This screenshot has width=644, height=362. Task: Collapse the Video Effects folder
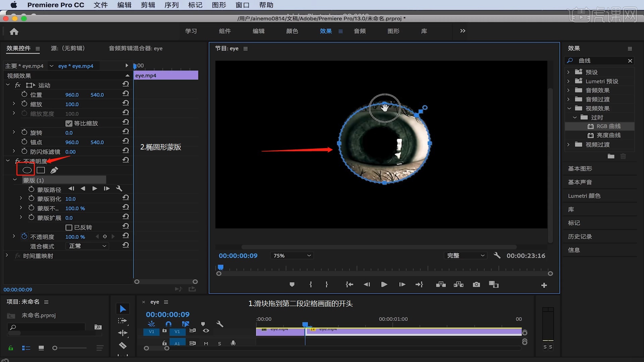(x=569, y=108)
